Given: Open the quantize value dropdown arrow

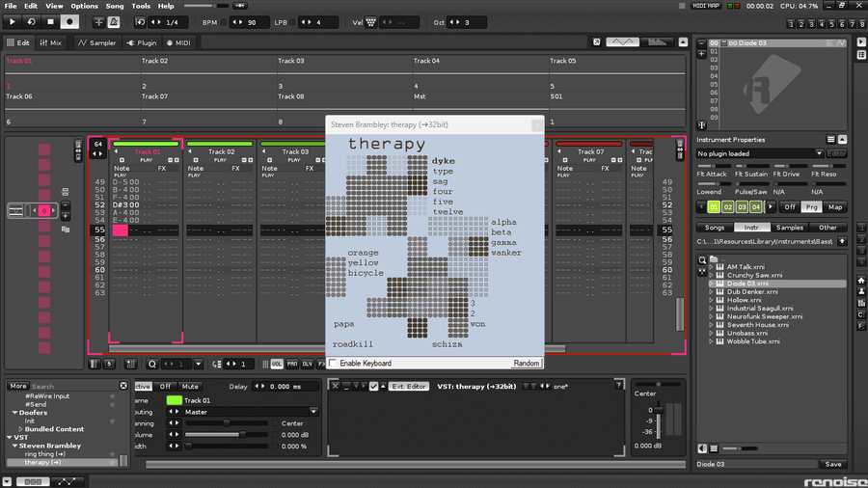Looking at the screenshot, I should click(x=198, y=364).
